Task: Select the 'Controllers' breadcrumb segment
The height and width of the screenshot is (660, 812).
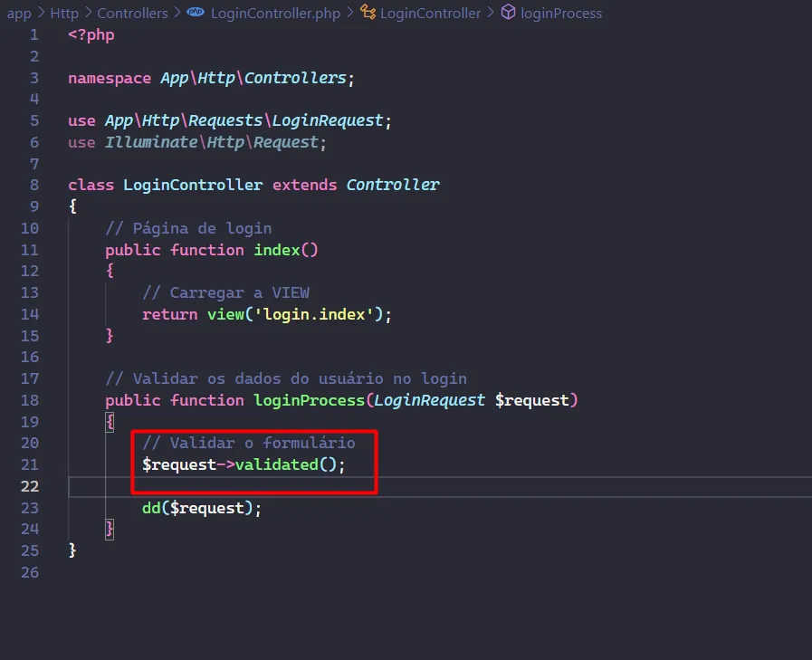Action: tap(132, 13)
